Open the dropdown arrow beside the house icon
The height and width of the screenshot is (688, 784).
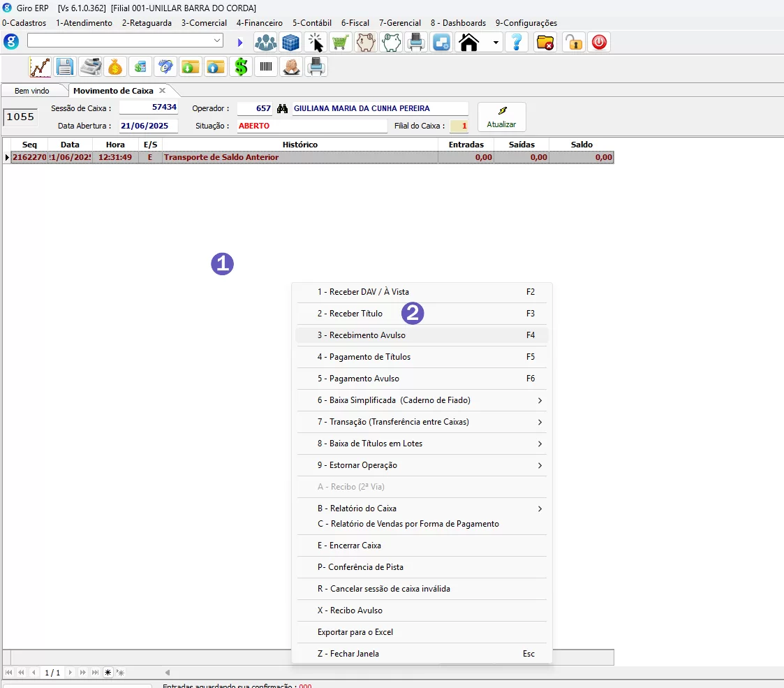(x=496, y=43)
